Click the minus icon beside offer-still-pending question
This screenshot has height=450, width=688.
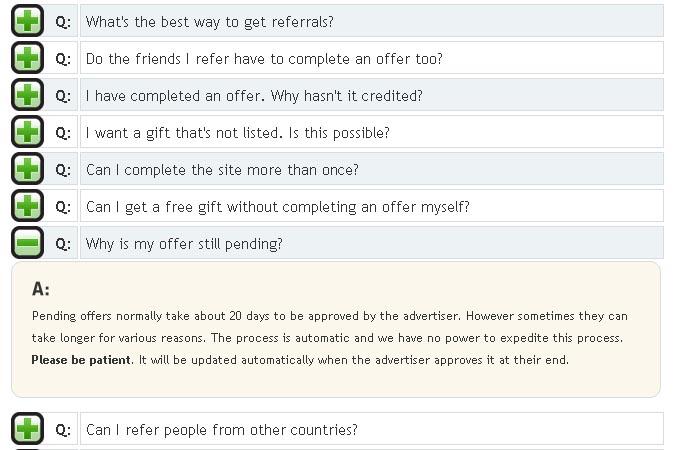coord(28,243)
